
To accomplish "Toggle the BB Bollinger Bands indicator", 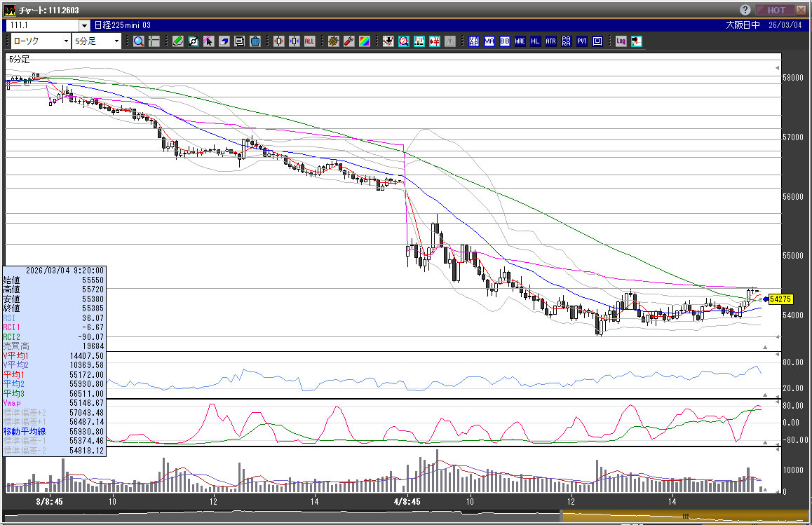I will coord(504,41).
